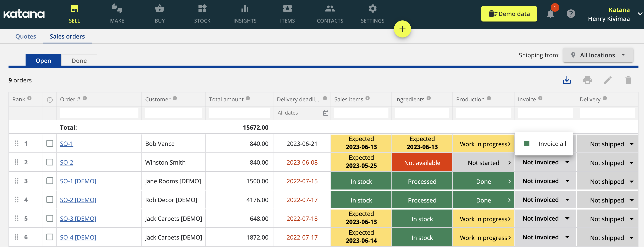
Task: Open the MAKE section
Action: coord(117,14)
